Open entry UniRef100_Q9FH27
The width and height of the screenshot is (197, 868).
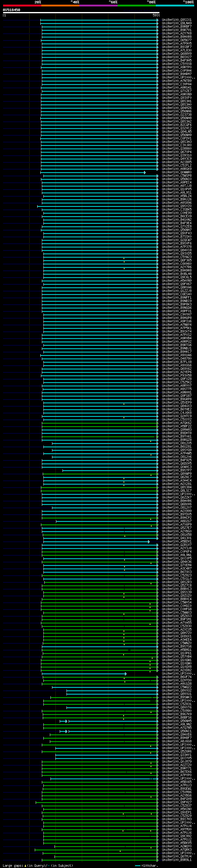click(x=176, y=802)
